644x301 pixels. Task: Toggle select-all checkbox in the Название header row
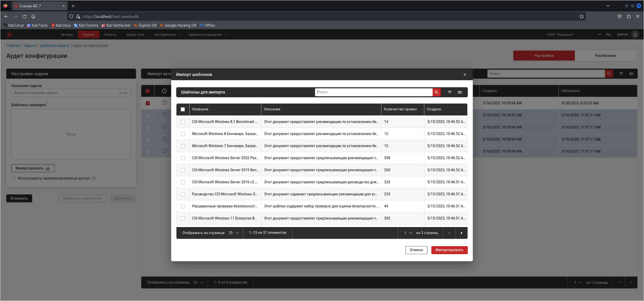183,109
